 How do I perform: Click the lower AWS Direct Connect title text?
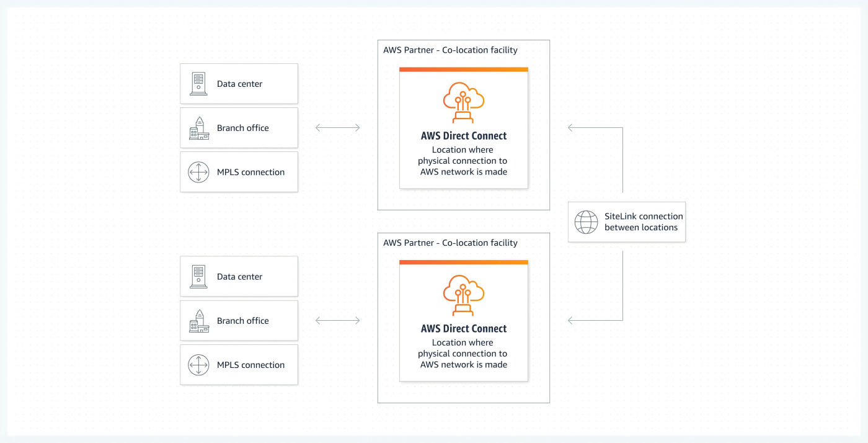[464, 329]
